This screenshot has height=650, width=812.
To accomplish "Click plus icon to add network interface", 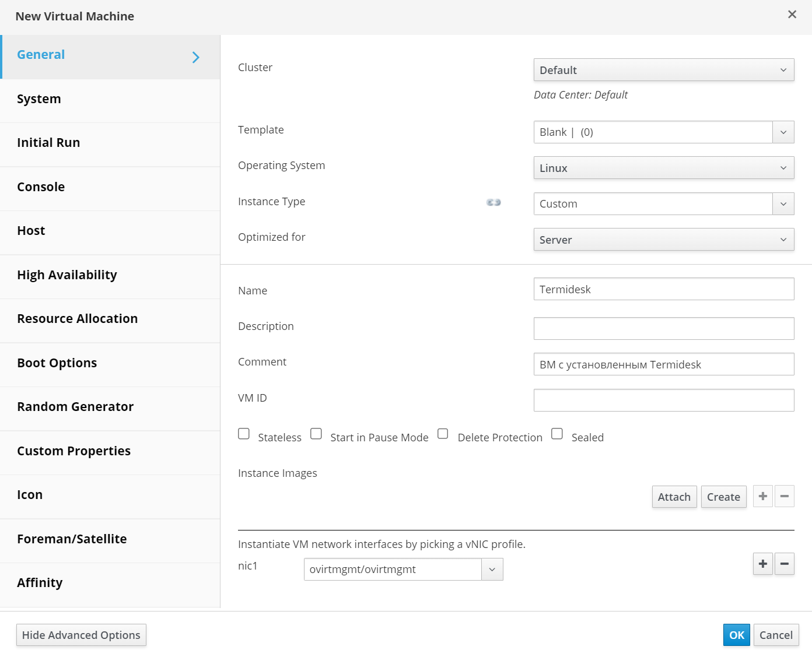I will pos(762,564).
